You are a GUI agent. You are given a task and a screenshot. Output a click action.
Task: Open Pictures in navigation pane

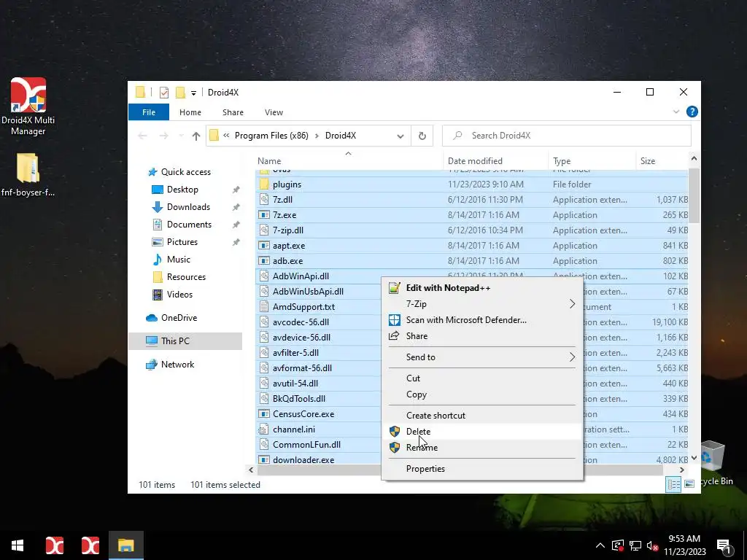click(182, 242)
